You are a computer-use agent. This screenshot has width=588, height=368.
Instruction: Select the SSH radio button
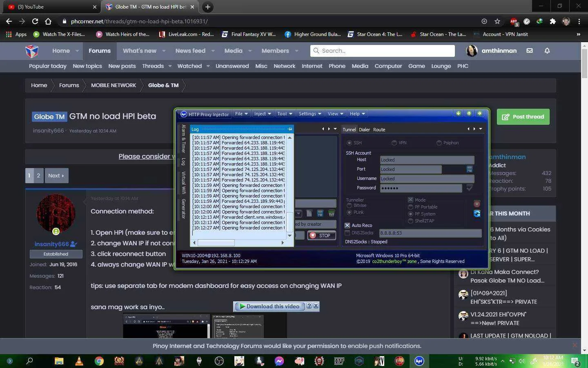[x=349, y=143]
